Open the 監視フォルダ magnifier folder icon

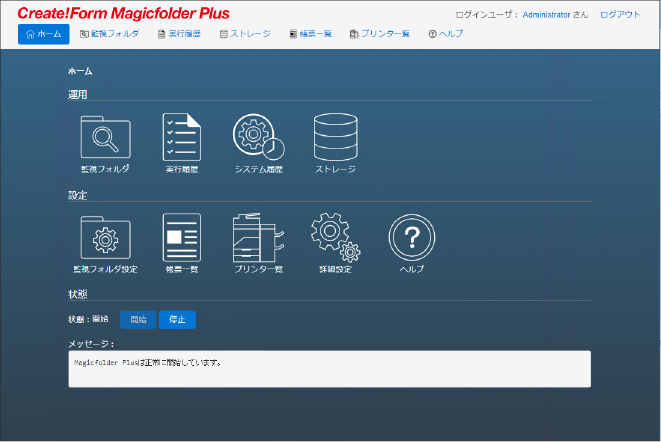[105, 137]
